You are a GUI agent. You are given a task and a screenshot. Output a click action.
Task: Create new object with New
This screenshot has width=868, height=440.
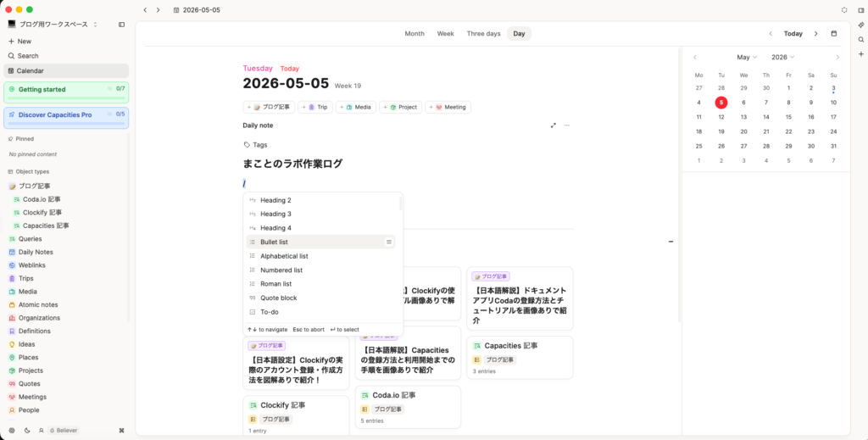coord(20,42)
